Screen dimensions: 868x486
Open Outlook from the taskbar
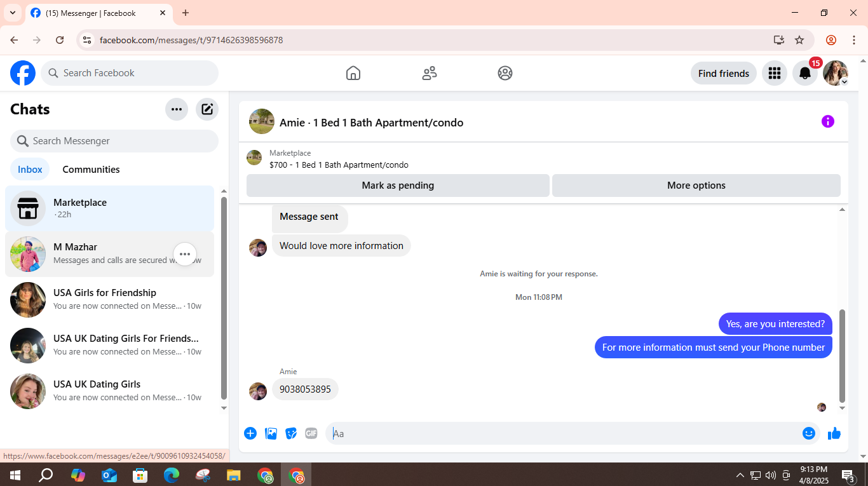pyautogui.click(x=109, y=475)
